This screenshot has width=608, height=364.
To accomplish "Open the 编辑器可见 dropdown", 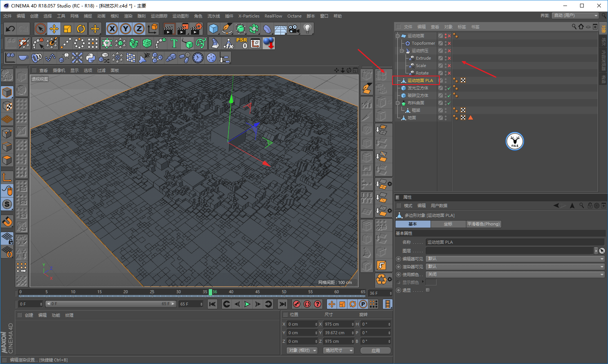I will [515, 259].
